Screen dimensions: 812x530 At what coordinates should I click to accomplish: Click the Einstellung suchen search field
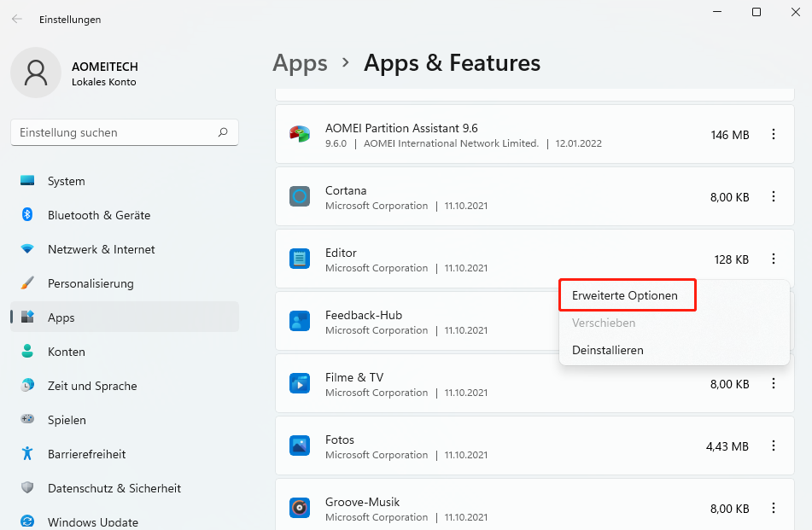115,132
